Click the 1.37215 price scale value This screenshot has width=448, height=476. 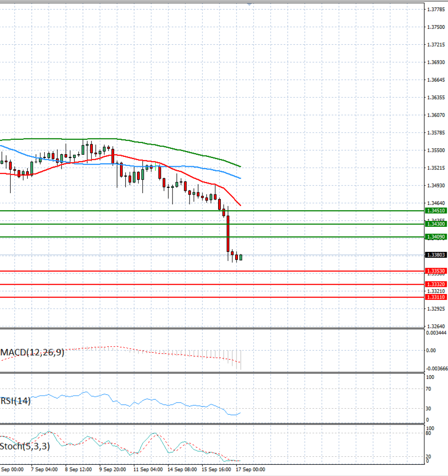[436, 45]
